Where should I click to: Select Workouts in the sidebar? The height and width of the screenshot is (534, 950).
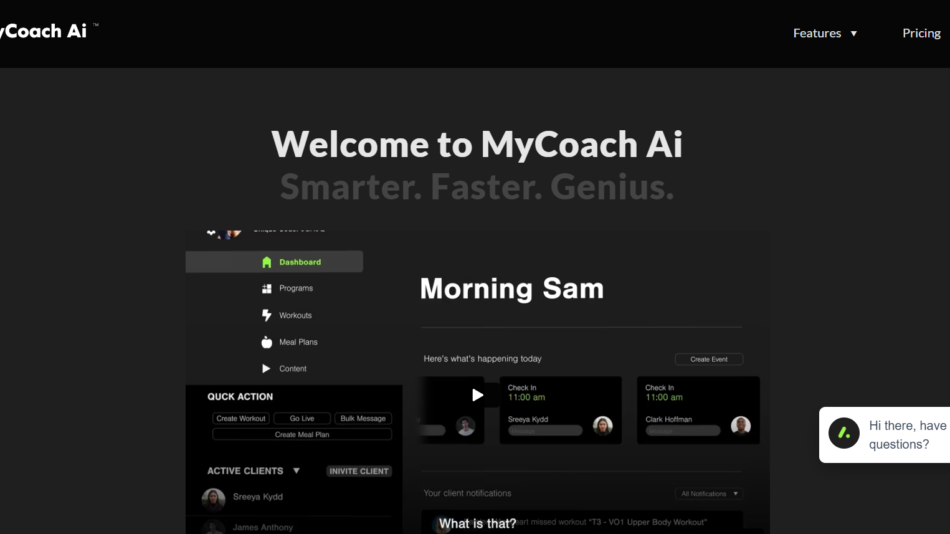pyautogui.click(x=295, y=315)
